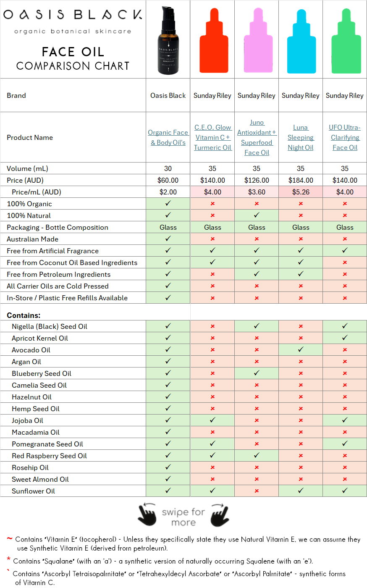The image size is (367, 588).
Task: Click the 'COMPARISON CHART' heading
Action: coord(73,66)
